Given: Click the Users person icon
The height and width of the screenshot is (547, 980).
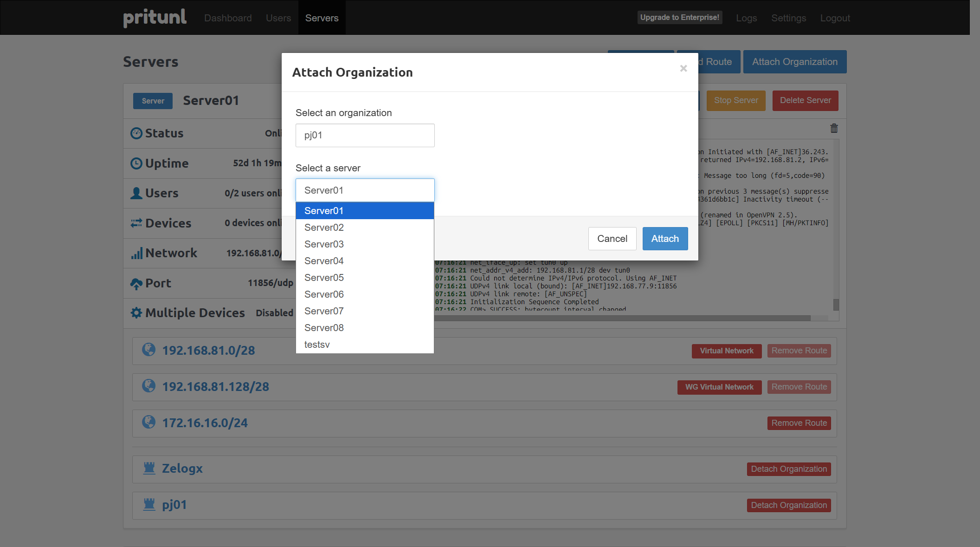Looking at the screenshot, I should point(136,193).
